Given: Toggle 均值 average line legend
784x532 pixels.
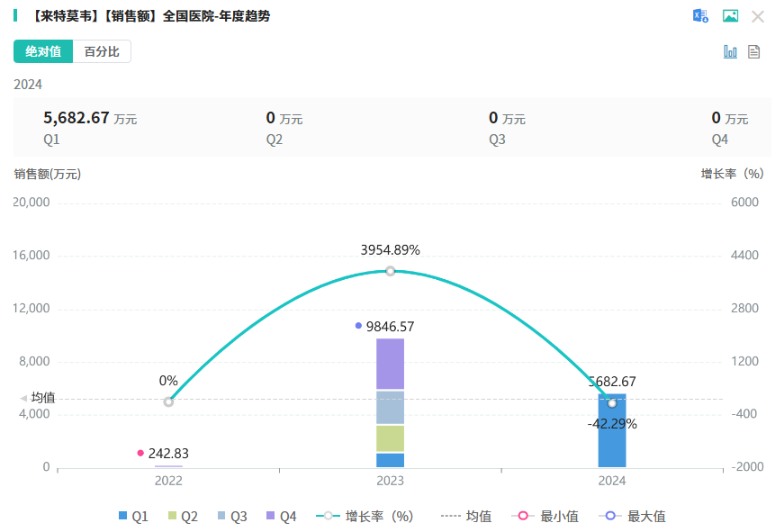Looking at the screenshot, I should 466,517.
